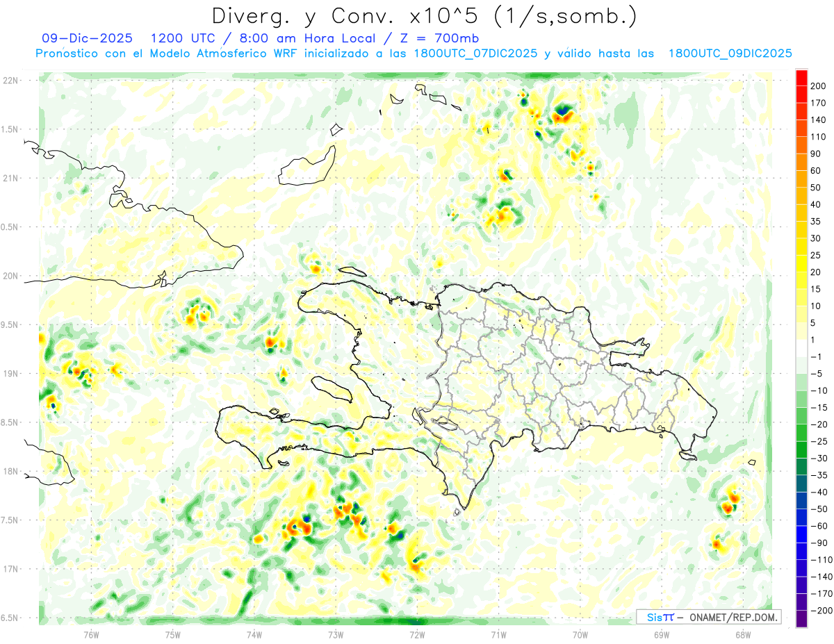Click color scale value '-200' at bottom
The height and width of the screenshot is (644, 834).
[x=821, y=611]
